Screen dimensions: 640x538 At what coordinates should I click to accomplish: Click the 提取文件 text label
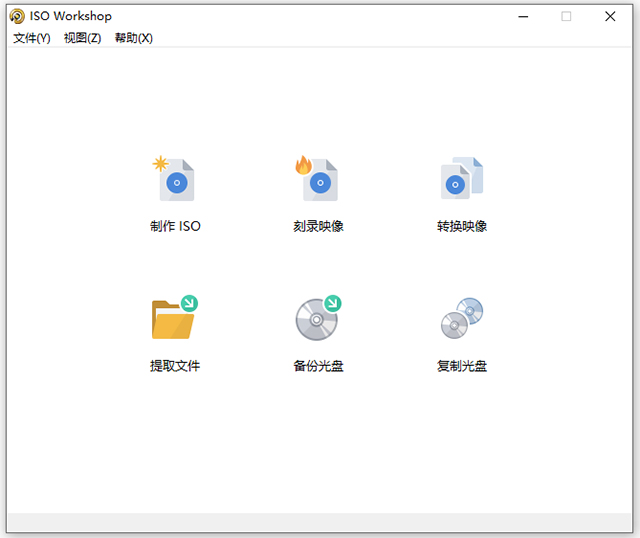click(175, 366)
